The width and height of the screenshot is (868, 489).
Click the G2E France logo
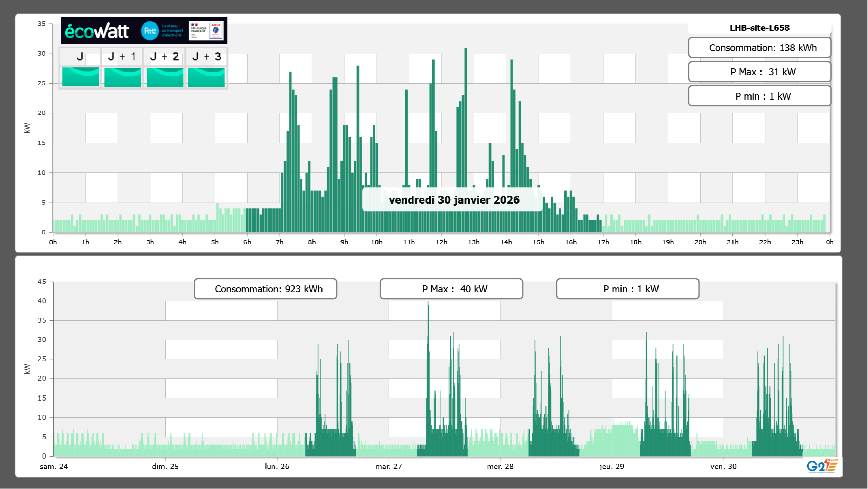(x=822, y=466)
